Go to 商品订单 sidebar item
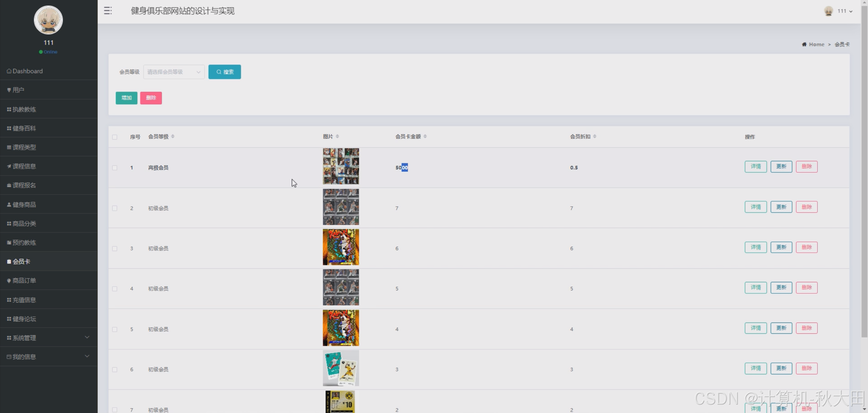This screenshot has width=868, height=413. pyautogui.click(x=24, y=281)
